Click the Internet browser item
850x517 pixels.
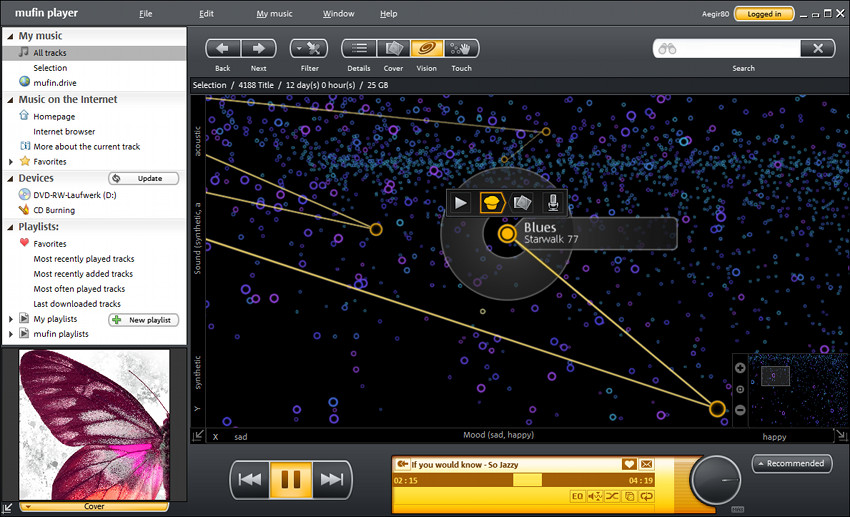[x=64, y=132]
